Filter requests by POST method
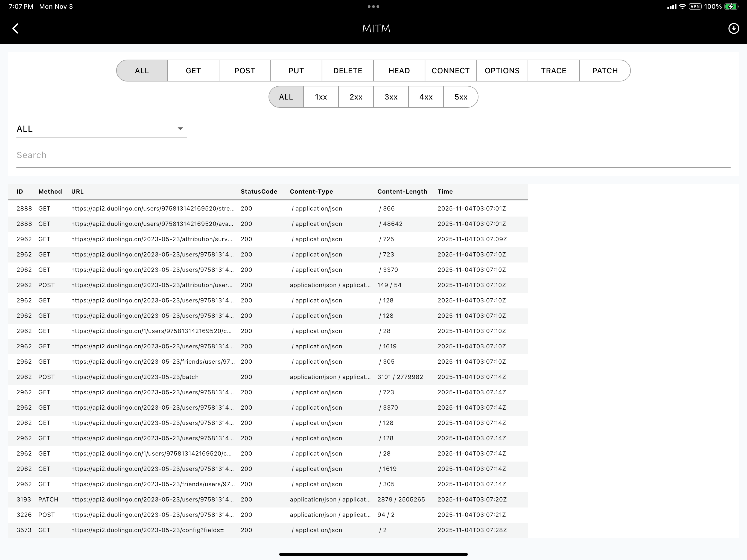 [244, 71]
